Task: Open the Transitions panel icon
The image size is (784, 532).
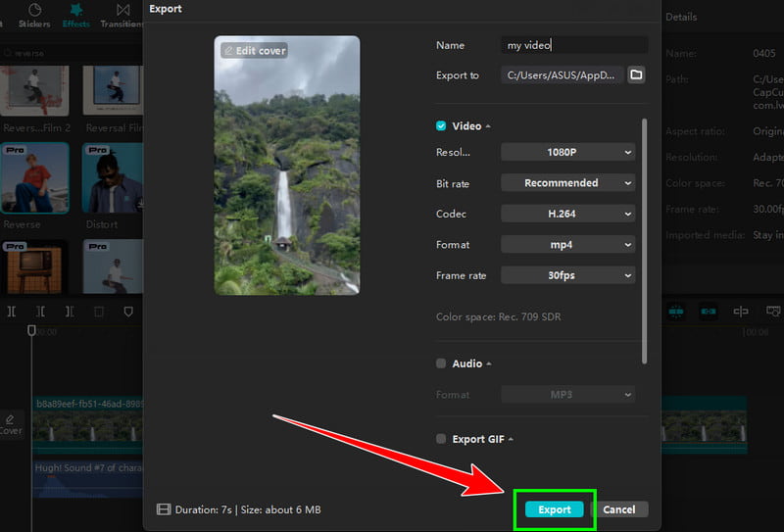Action: [124, 10]
